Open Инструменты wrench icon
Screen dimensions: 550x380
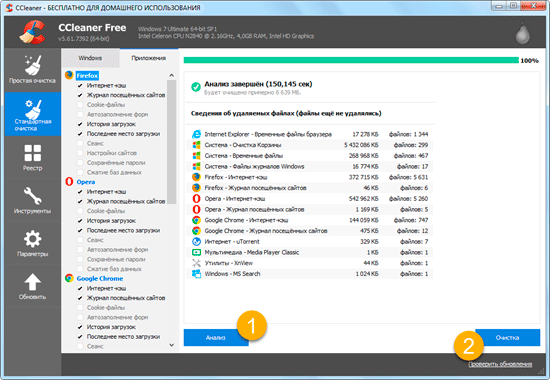pos(33,196)
